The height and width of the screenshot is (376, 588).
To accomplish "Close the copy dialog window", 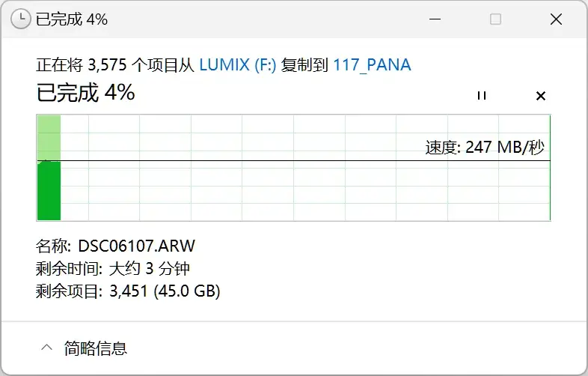I will coord(556,19).
